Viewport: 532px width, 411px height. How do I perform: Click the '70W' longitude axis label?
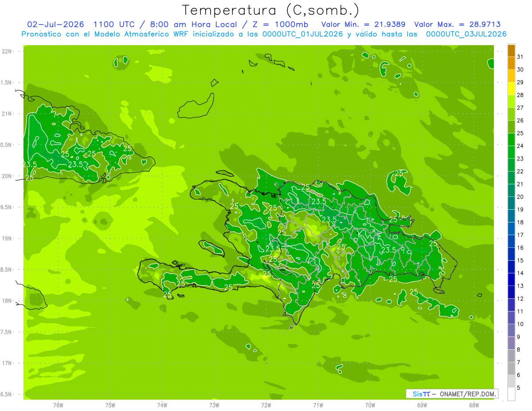click(370, 405)
